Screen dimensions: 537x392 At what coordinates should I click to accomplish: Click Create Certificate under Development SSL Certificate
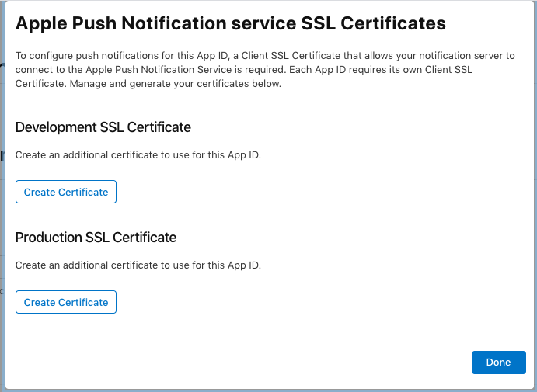coord(66,192)
